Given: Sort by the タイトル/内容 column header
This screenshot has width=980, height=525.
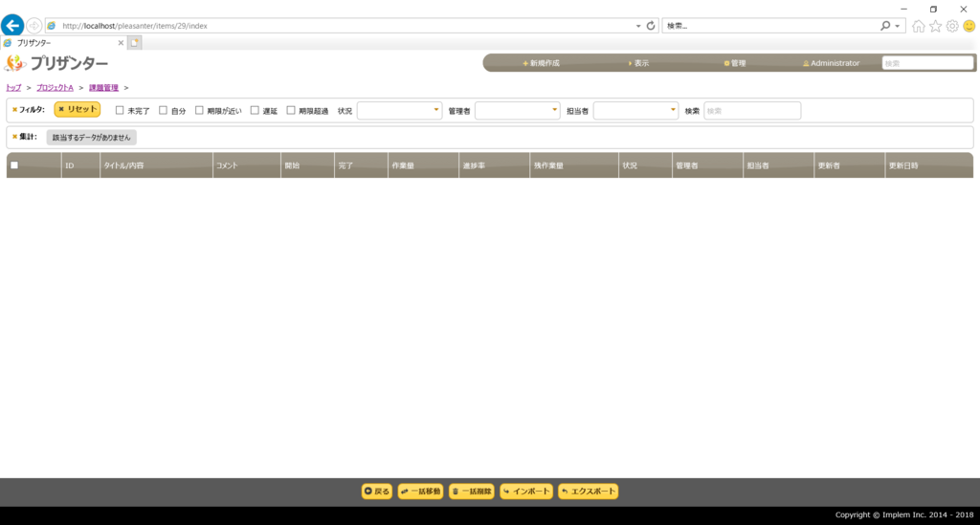Looking at the screenshot, I should pos(156,165).
